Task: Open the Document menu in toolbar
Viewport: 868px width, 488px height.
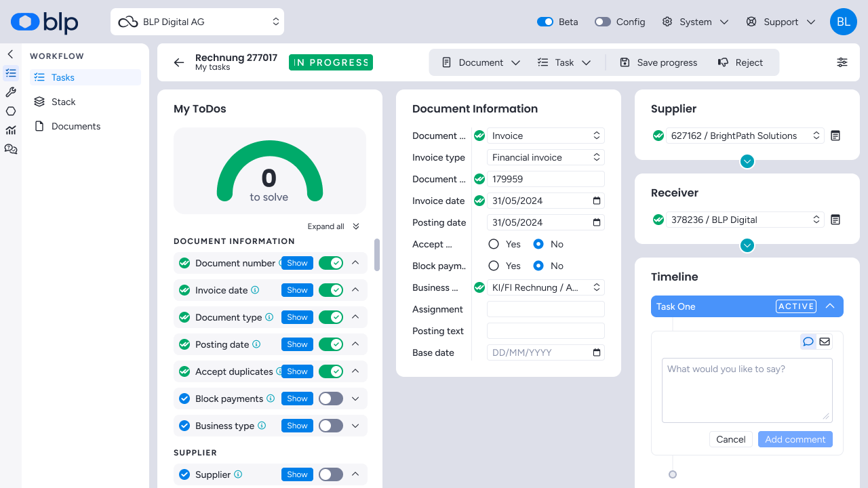Action: 481,62
